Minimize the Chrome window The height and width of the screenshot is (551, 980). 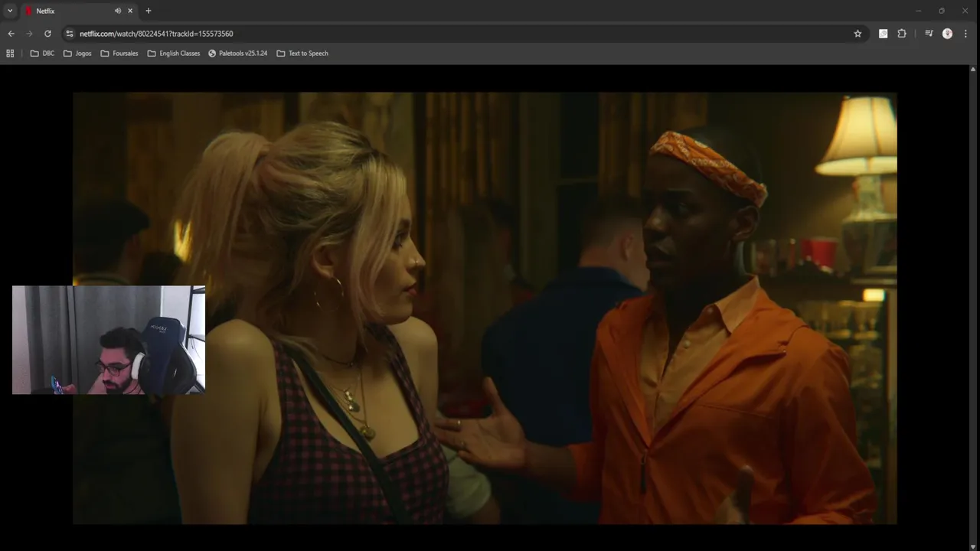918,11
